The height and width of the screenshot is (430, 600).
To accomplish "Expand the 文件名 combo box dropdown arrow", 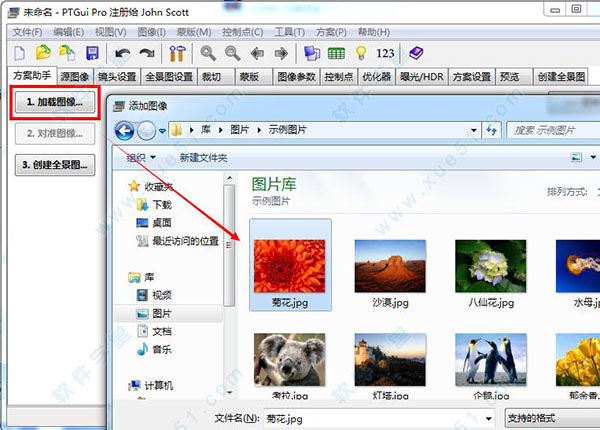I will (487, 417).
